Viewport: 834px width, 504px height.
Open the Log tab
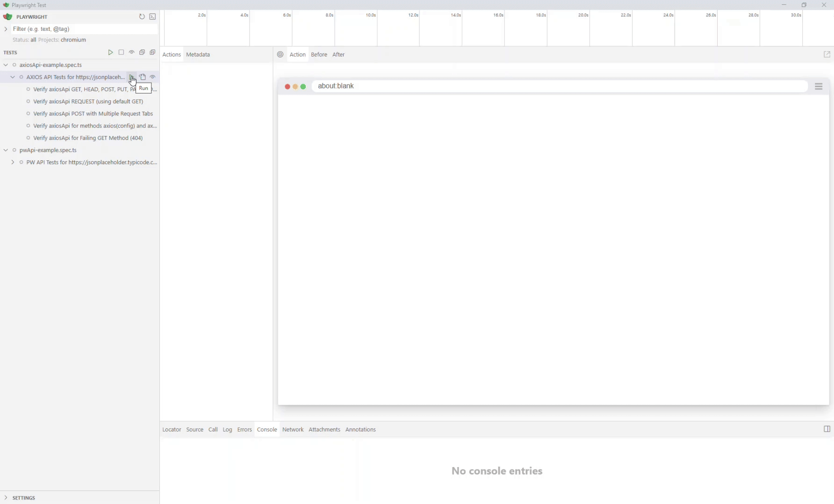click(x=227, y=430)
